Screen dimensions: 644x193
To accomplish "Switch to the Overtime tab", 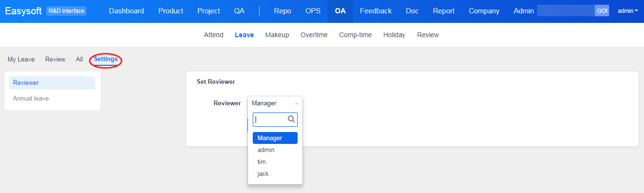I will 314,35.
